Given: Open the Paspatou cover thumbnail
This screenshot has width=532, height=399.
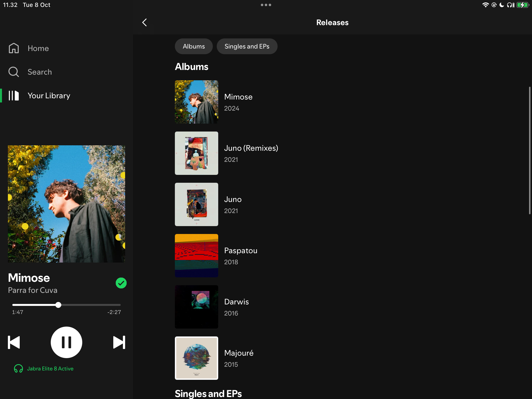Looking at the screenshot, I should (x=197, y=256).
